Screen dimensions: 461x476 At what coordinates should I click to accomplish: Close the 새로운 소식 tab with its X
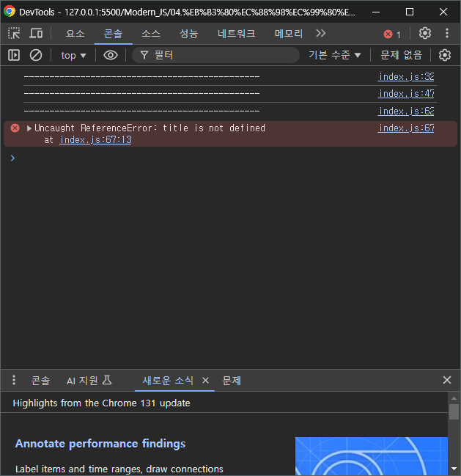(205, 381)
